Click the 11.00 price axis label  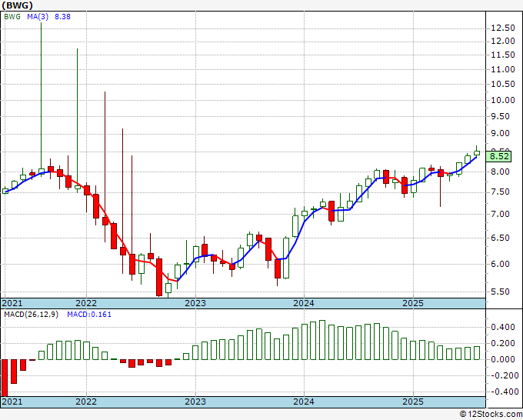click(503, 69)
